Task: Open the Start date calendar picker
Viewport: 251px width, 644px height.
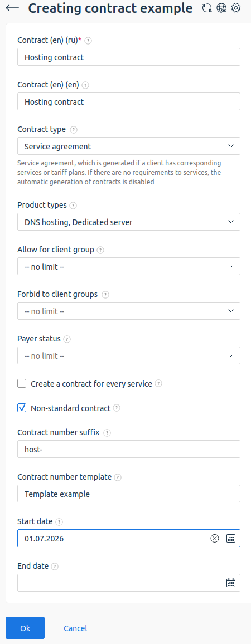Action: click(x=231, y=539)
